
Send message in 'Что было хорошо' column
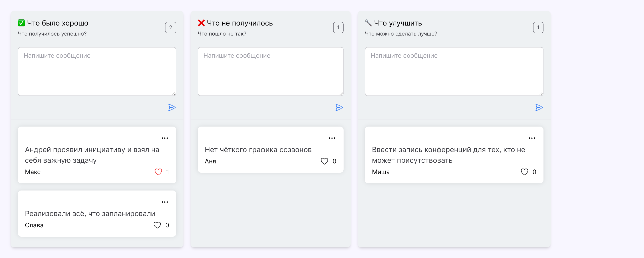coord(172,107)
